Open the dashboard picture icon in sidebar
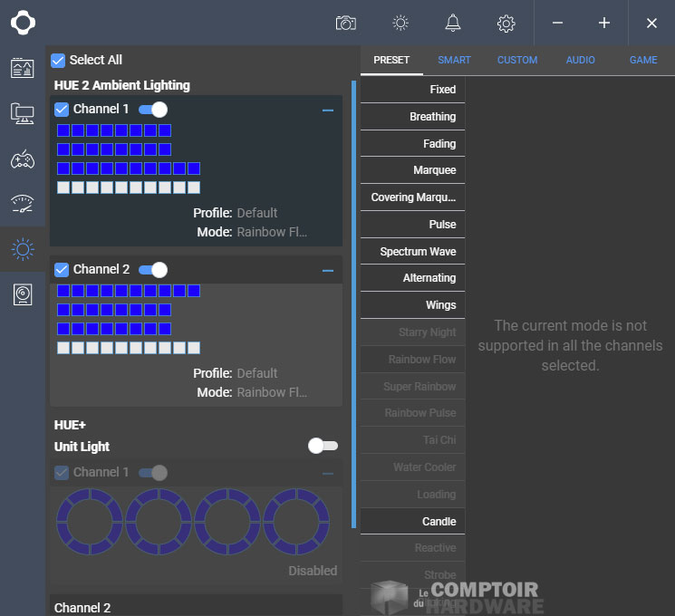Viewport: 675px width, 616px height. [x=23, y=68]
